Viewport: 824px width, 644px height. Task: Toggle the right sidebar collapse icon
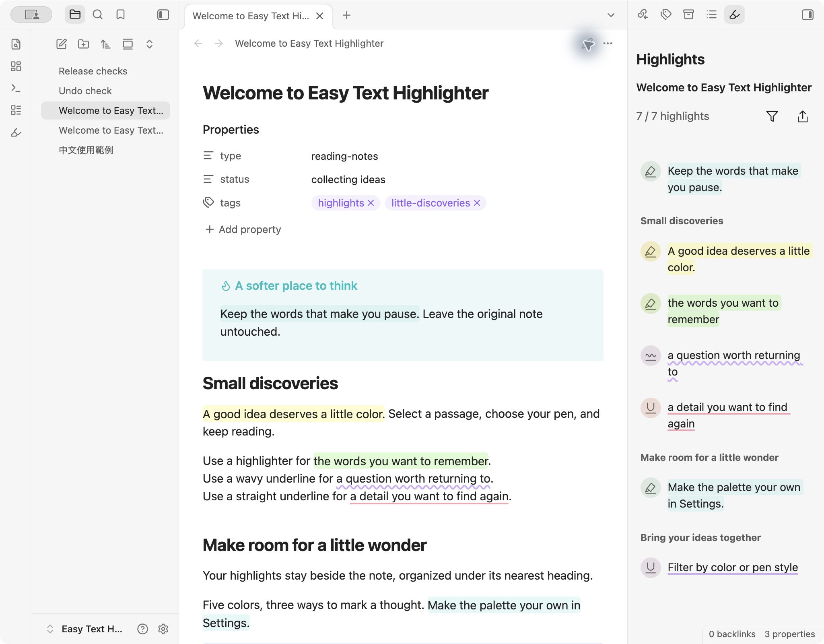coord(808,15)
